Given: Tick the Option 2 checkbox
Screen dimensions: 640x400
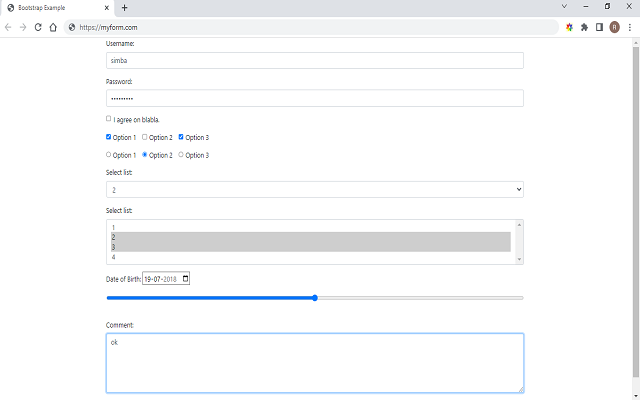Looking at the screenshot, I should [x=145, y=137].
